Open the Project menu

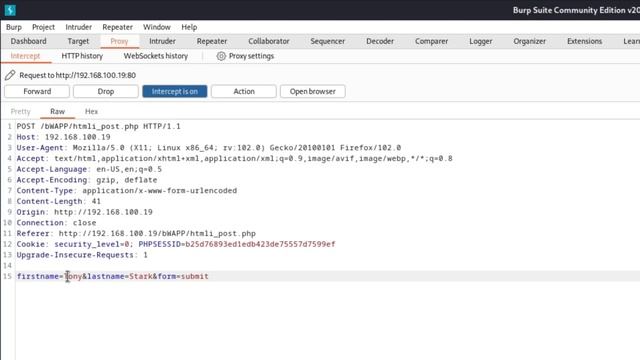pyautogui.click(x=43, y=27)
